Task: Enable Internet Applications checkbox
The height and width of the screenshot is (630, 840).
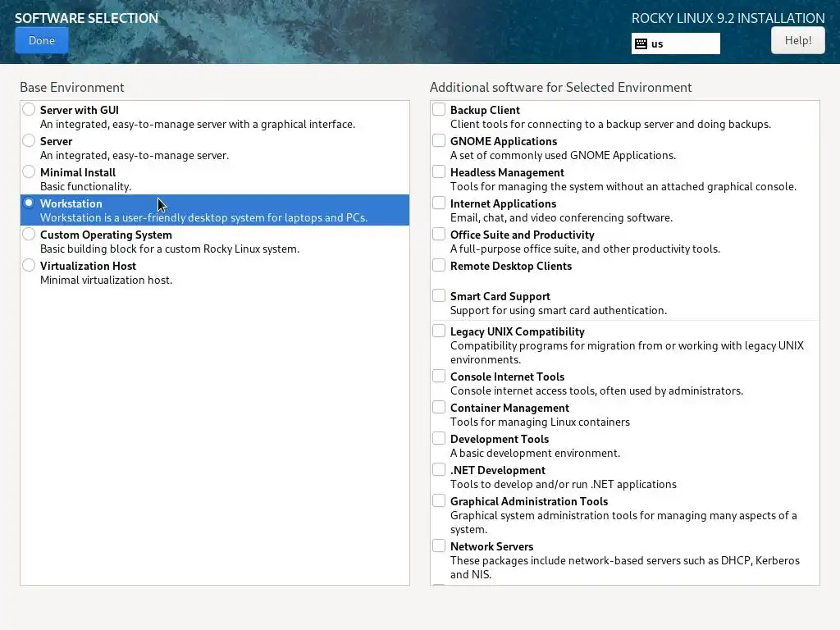Action: point(439,203)
